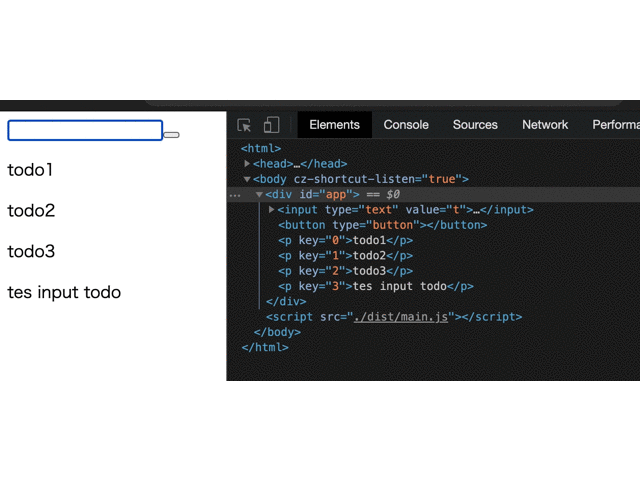Collapse the body element node

pyautogui.click(x=247, y=179)
